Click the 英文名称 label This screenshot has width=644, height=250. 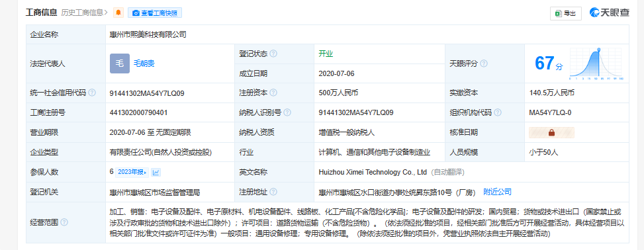click(253, 172)
